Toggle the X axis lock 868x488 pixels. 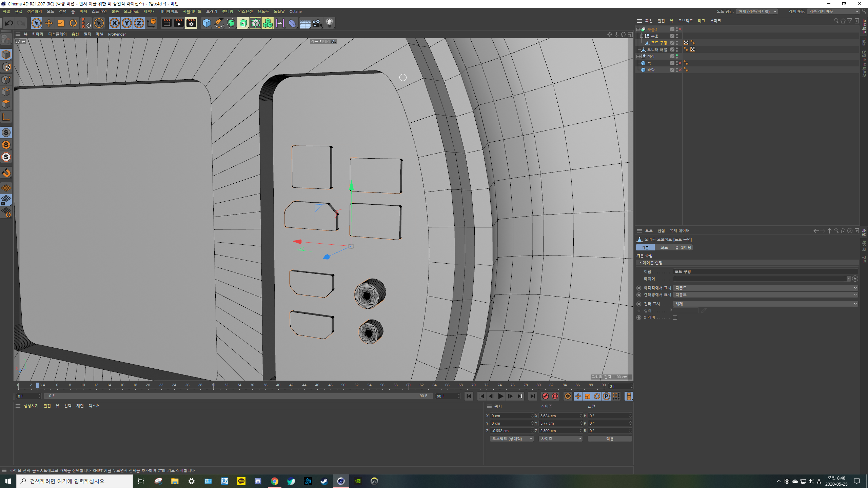tap(115, 23)
